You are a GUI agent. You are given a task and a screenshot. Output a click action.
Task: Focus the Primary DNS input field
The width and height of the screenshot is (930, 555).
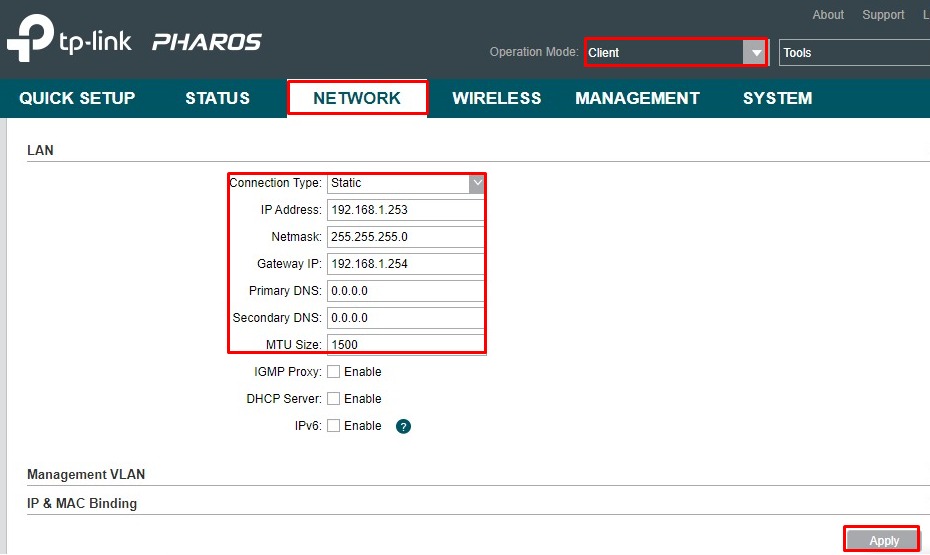tap(406, 291)
